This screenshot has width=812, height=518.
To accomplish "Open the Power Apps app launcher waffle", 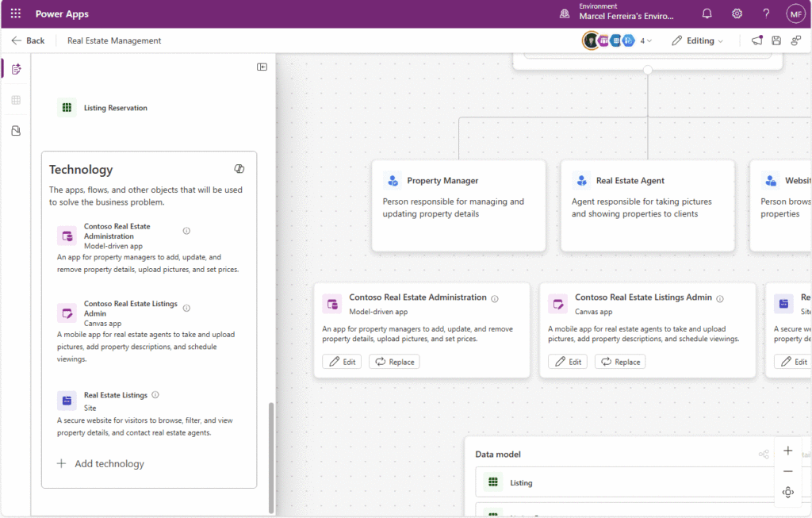I will (x=14, y=13).
